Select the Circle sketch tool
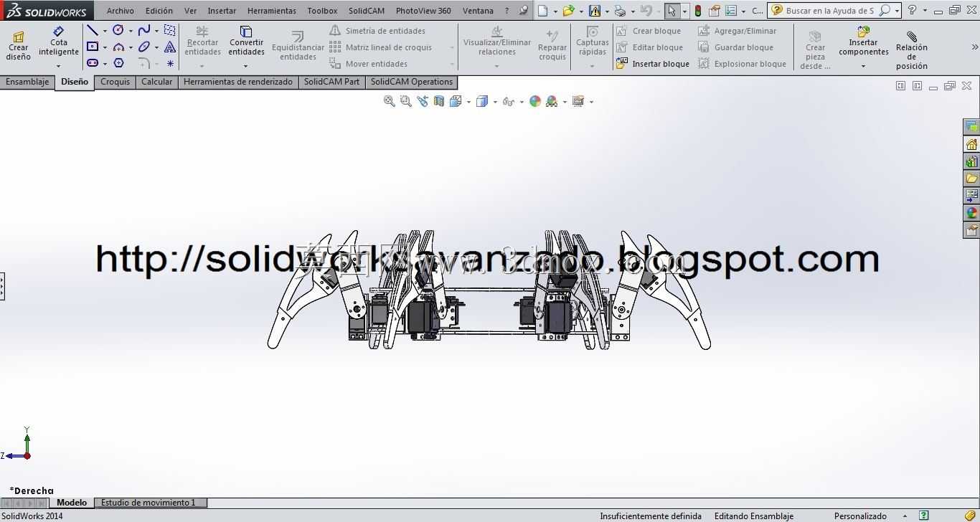Screen dimensions: 980x522 118,31
